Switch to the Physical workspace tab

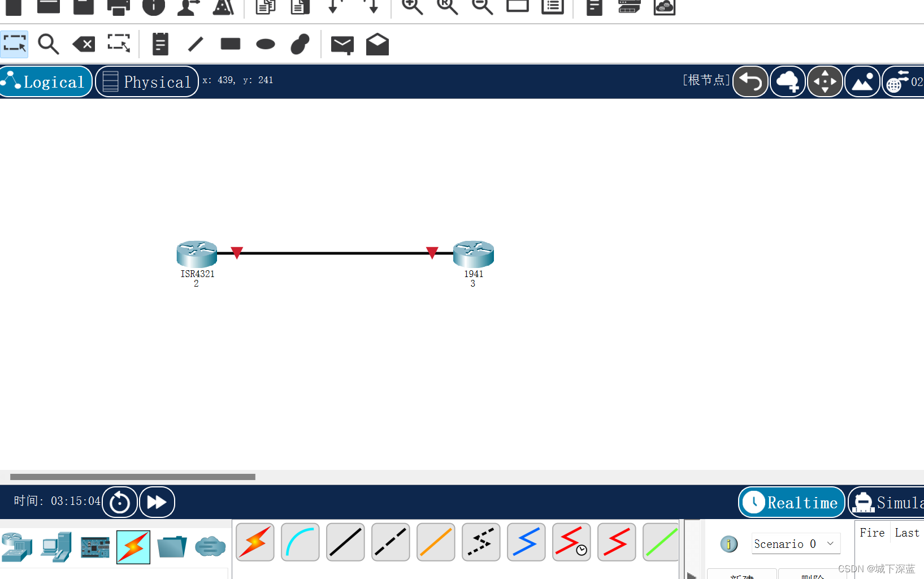pyautogui.click(x=147, y=81)
